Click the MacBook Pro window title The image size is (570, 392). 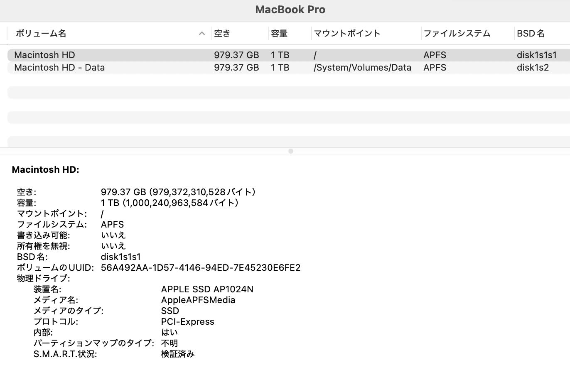click(290, 10)
